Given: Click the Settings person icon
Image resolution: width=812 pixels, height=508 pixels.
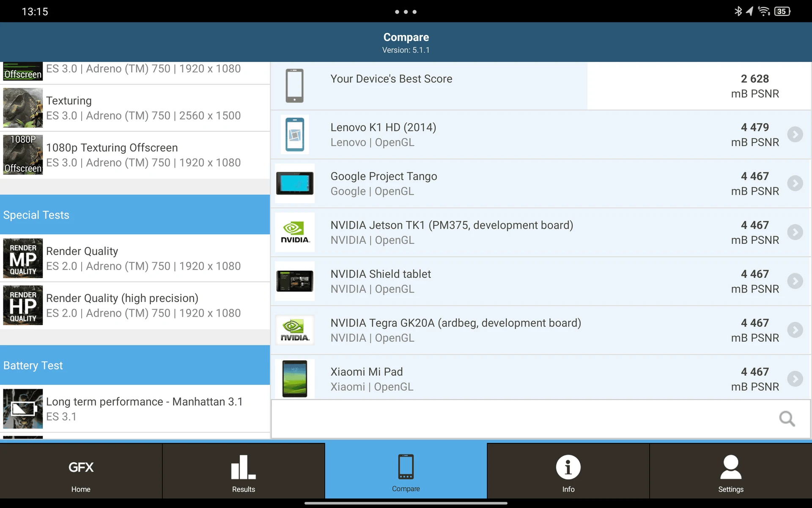Looking at the screenshot, I should click(x=731, y=467).
